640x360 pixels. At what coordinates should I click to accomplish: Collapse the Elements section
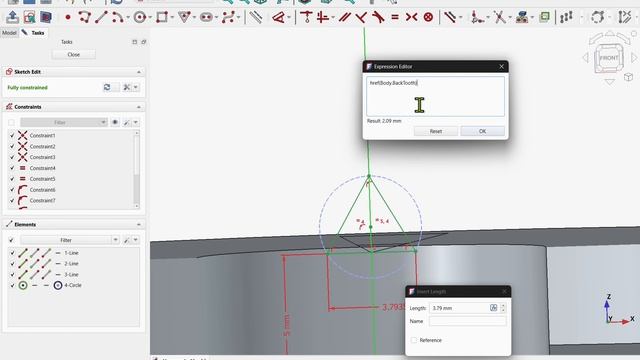139,224
